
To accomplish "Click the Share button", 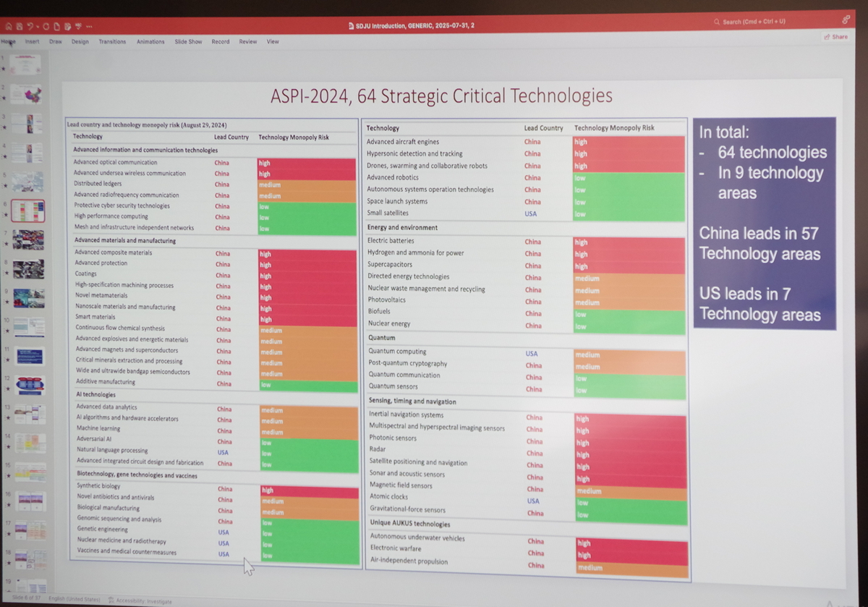I will 835,36.
